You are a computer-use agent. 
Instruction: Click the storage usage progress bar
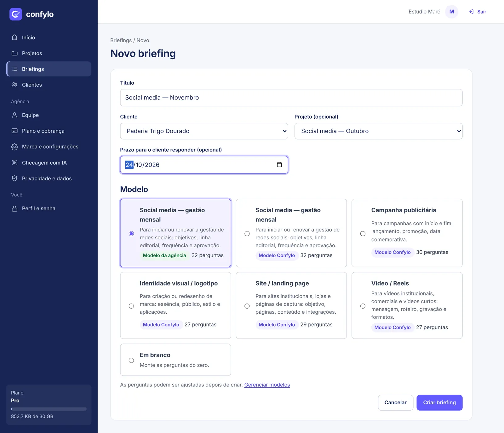[49, 409]
